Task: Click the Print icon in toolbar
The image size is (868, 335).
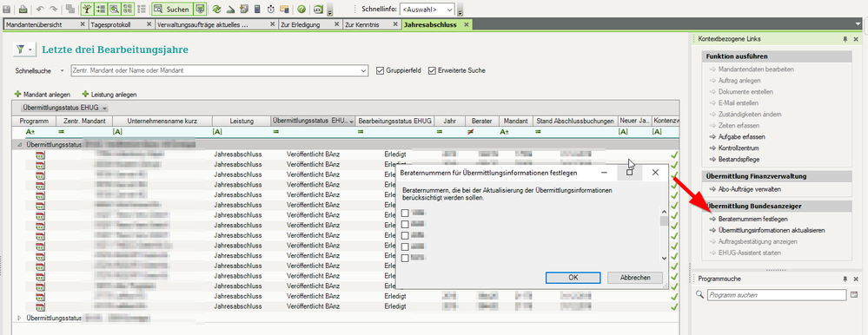Action: [23, 10]
